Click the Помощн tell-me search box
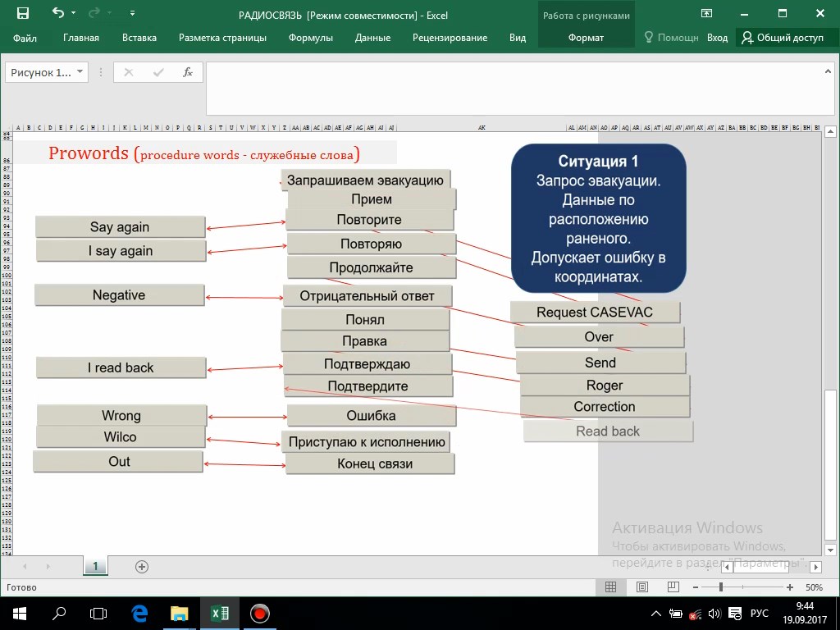Screen dimensions: 840x630 671,38
